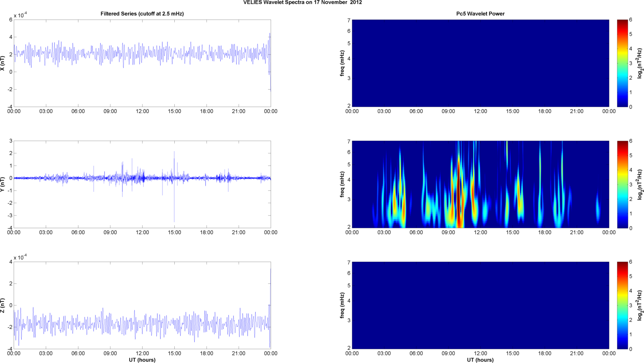Click 'UT (hours)' label below the Z series plot
Image resolution: width=644 pixels, height=363 pixels.
[142, 360]
